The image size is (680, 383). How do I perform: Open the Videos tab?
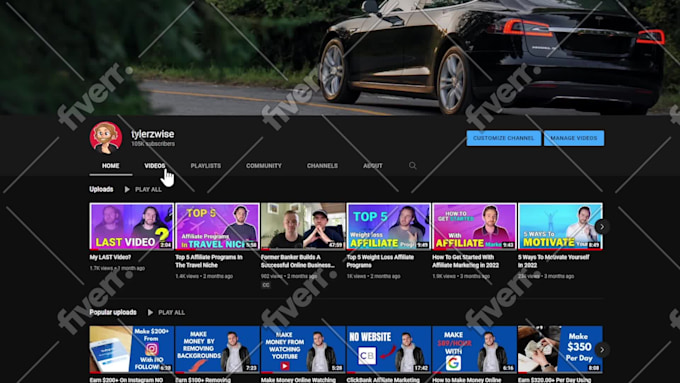click(x=154, y=166)
